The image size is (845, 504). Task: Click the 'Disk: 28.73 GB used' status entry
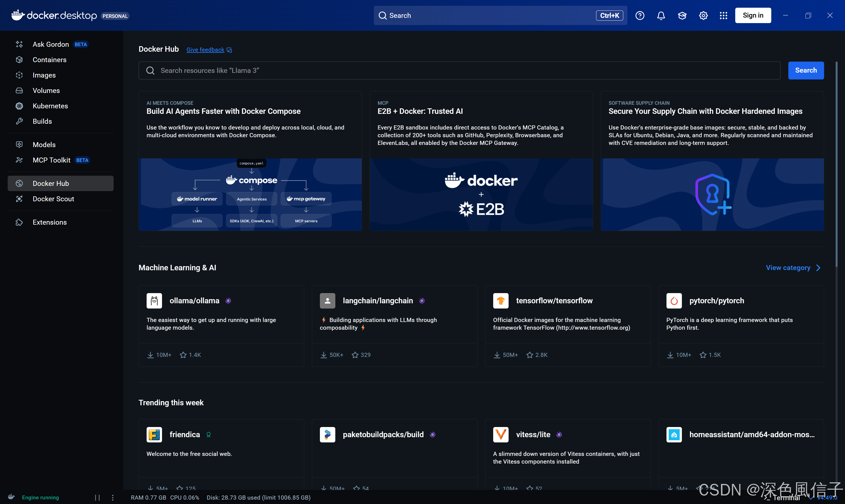(259, 498)
